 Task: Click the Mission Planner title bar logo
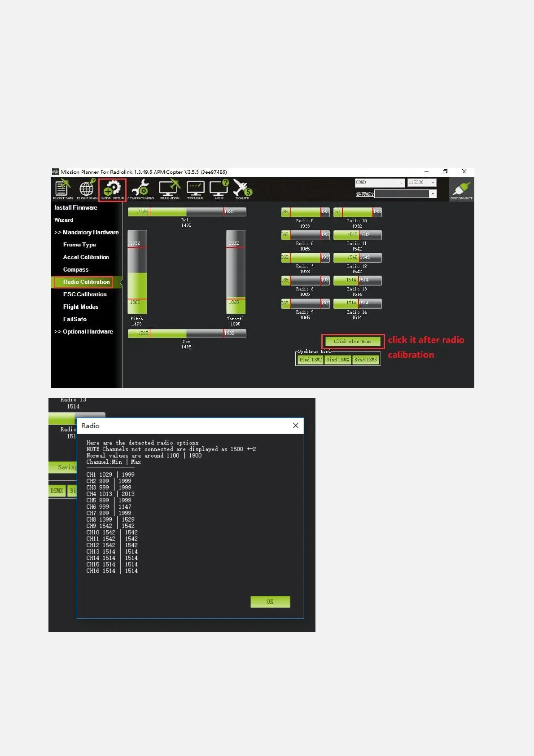(55, 171)
